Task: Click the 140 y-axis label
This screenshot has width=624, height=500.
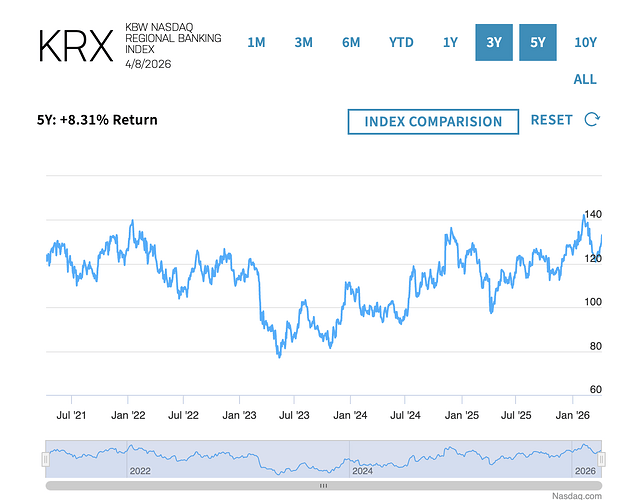Action: [593, 215]
